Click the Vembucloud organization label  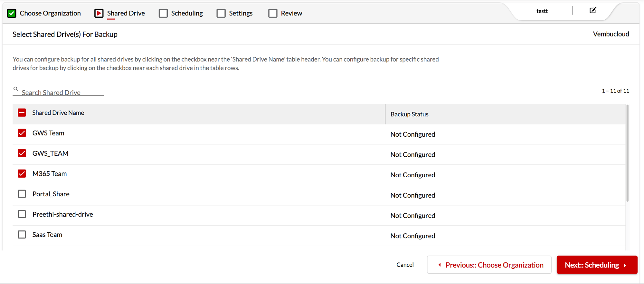point(611,34)
